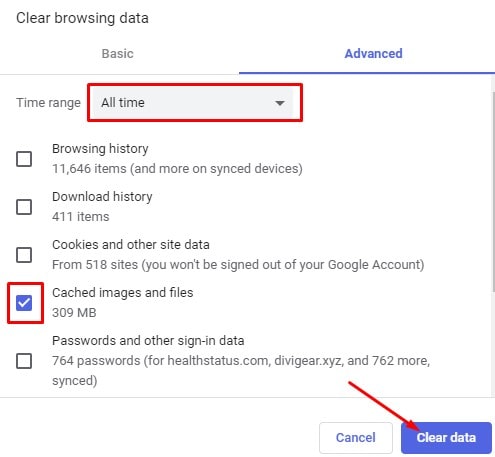Check the Download history box

pyautogui.click(x=24, y=207)
